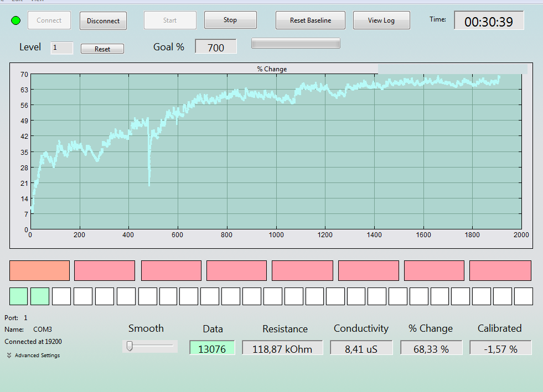Click the Time display showing 00:30:39
Viewport: 543px width, 392px height.
coord(489,21)
